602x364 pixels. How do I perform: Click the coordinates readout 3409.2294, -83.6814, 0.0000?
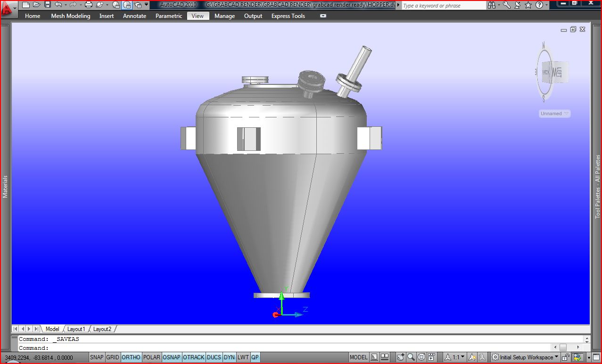pos(39,358)
